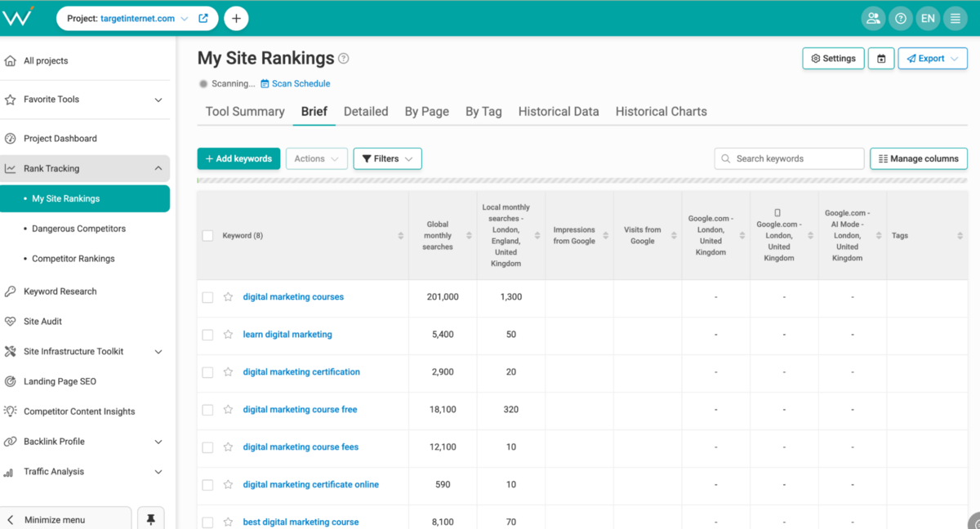The height and width of the screenshot is (529, 980).
Task: Check the learn digital marketing row
Action: (x=207, y=335)
